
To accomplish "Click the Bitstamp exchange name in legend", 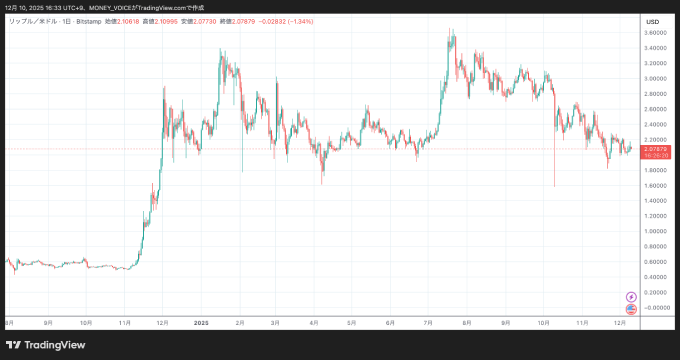I will (x=89, y=22).
